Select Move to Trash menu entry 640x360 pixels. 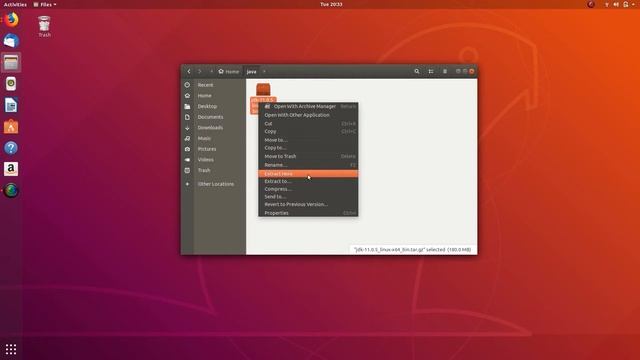pos(308,156)
